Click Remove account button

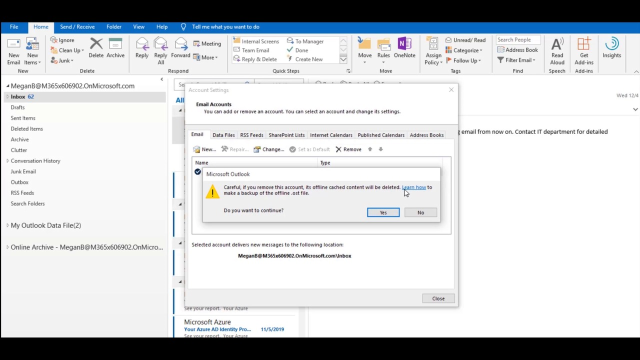[x=348, y=149]
